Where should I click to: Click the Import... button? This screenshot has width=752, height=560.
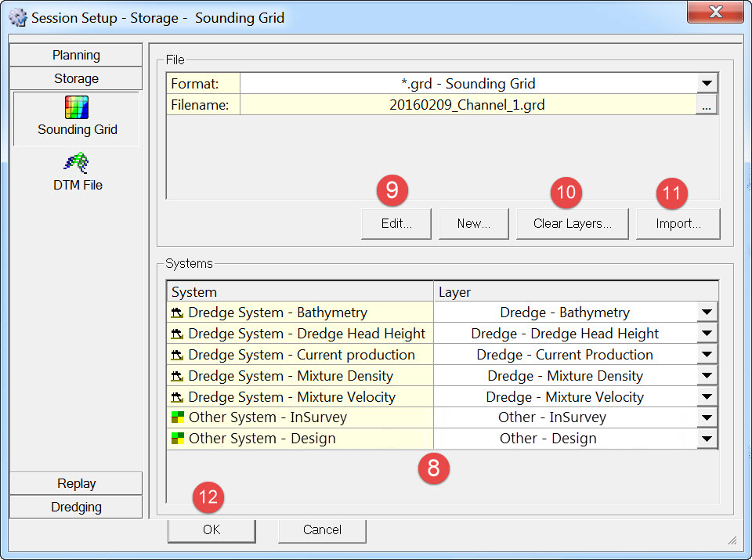[x=678, y=223]
